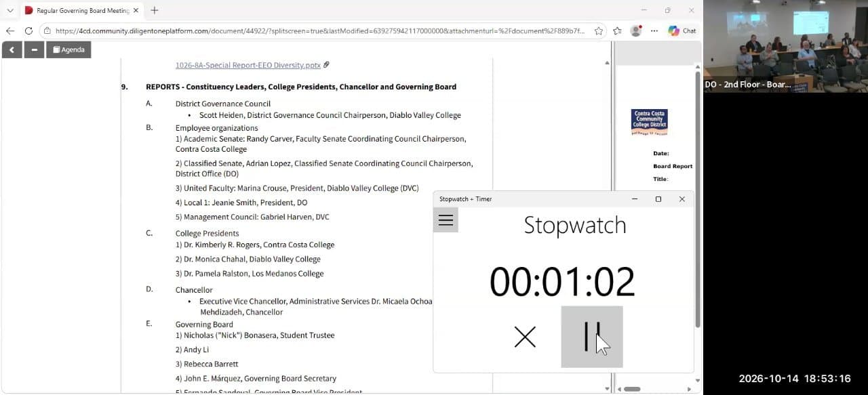Open Copilot Chat in the browser
Screen dimensions: 868x395
(x=682, y=30)
